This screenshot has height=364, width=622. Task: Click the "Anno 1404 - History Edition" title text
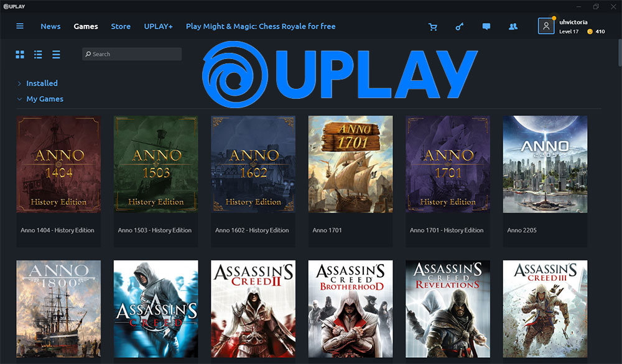click(57, 230)
